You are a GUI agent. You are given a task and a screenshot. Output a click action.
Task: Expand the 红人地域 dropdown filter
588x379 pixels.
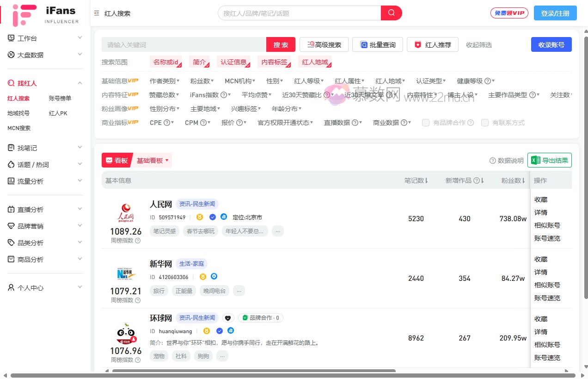389,81
